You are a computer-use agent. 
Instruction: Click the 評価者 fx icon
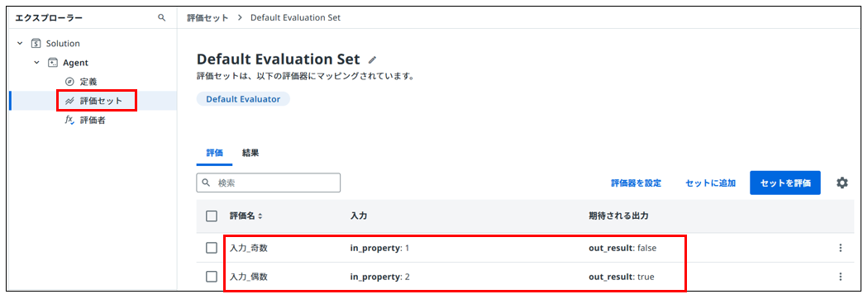69,120
